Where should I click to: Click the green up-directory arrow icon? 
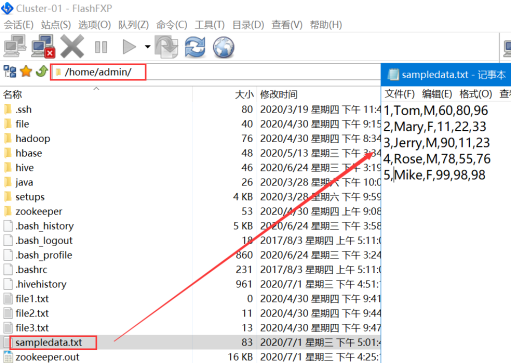click(x=42, y=71)
